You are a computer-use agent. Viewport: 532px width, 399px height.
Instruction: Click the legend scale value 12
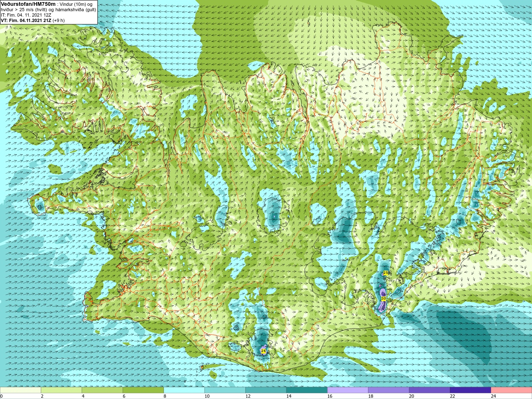[248, 396]
